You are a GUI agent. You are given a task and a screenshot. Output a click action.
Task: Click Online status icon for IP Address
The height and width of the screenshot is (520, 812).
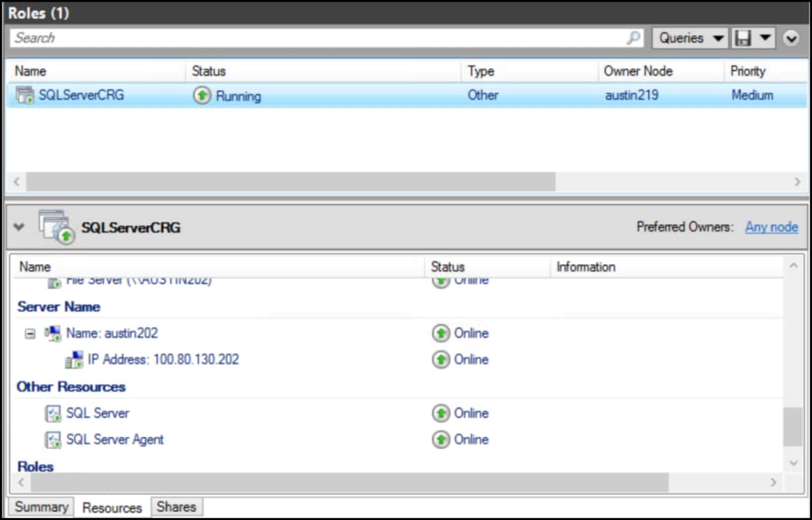441,359
